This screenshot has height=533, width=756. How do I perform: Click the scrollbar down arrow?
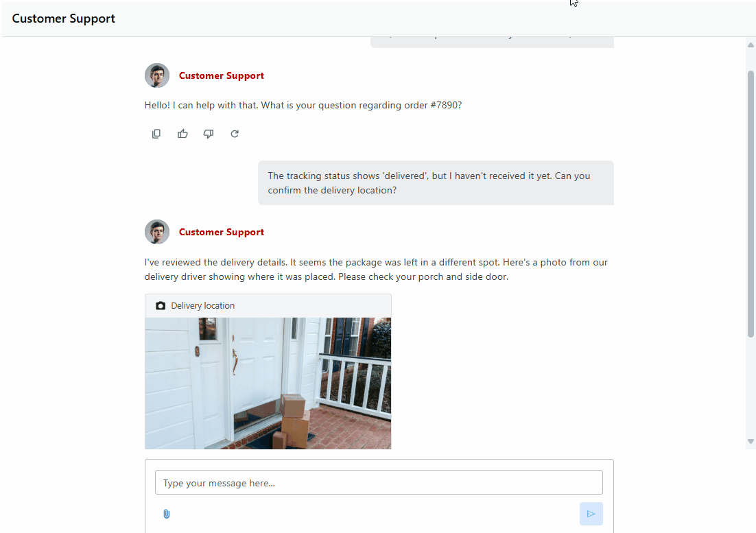[751, 442]
